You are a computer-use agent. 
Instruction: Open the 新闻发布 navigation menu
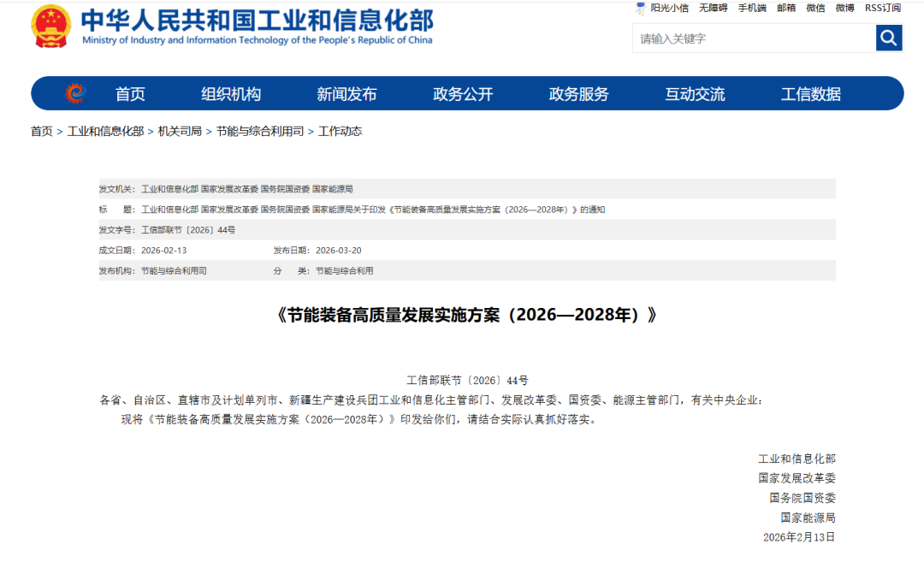tap(346, 93)
